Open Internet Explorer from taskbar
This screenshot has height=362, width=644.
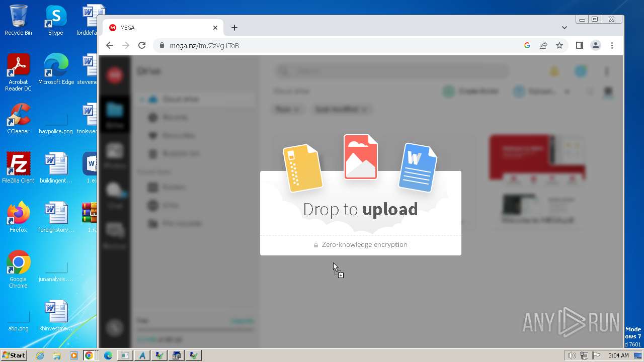point(40,355)
